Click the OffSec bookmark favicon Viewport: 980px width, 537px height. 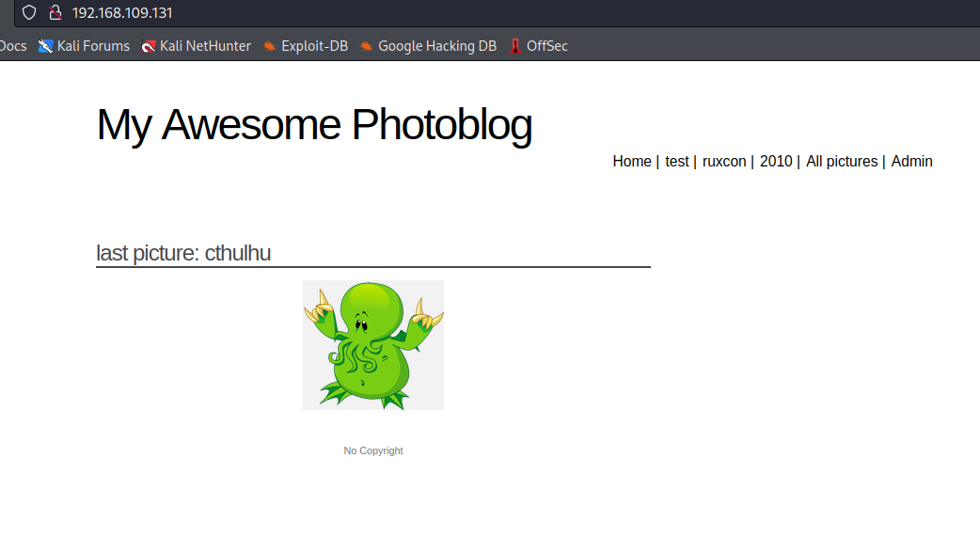point(515,46)
